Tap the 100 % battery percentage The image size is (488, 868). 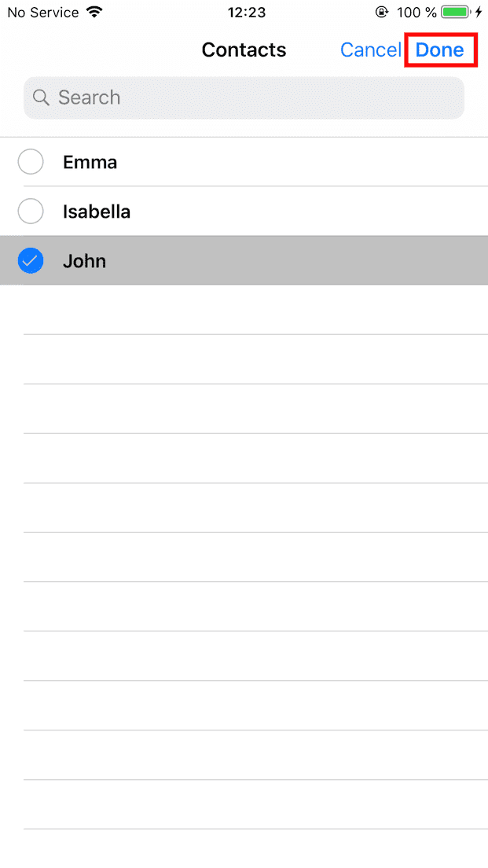[416, 13]
